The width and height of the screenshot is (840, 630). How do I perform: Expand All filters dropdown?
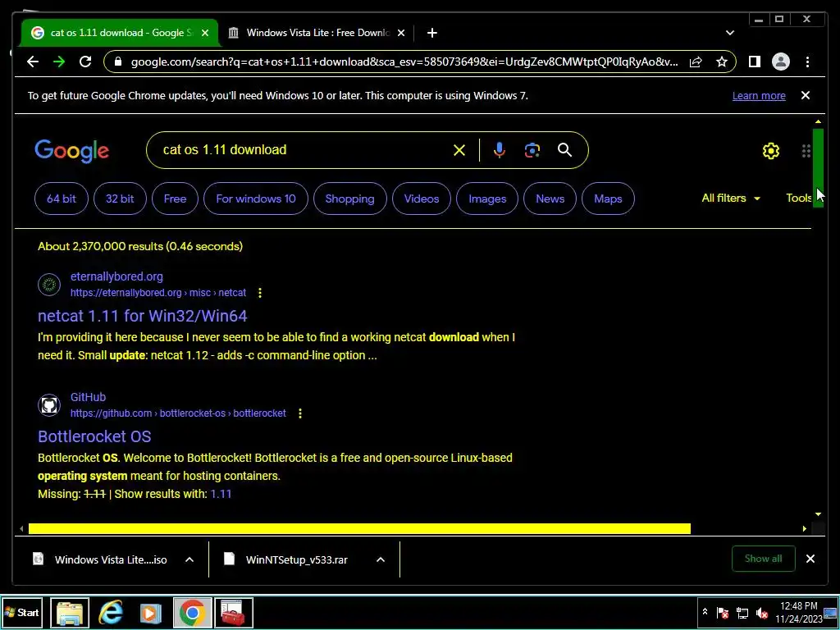point(731,199)
